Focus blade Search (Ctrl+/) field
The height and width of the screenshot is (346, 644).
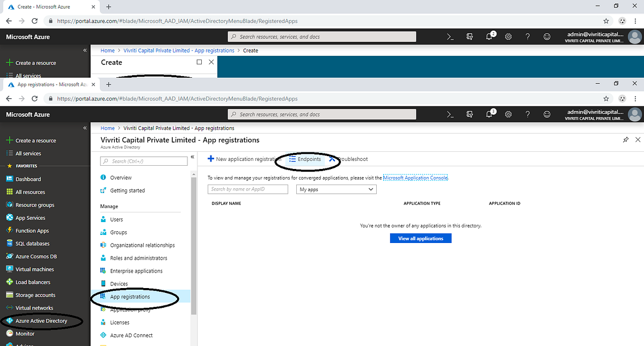tap(145, 161)
